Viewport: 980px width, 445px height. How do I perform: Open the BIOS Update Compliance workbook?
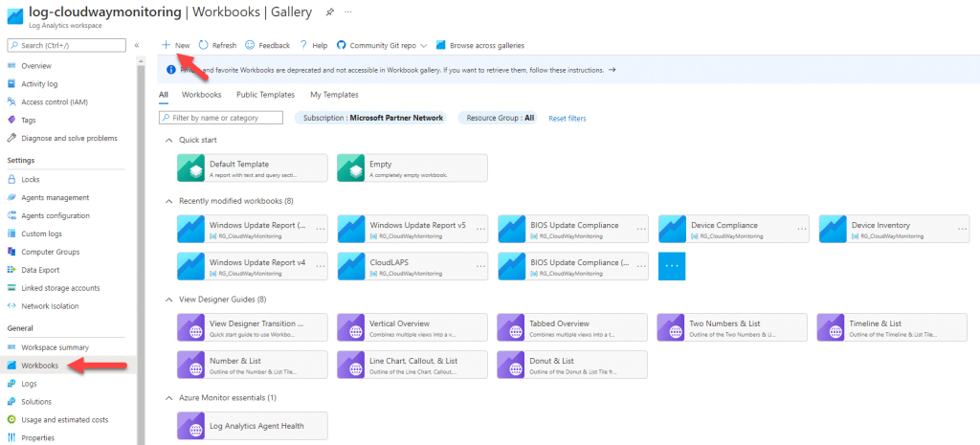572,230
